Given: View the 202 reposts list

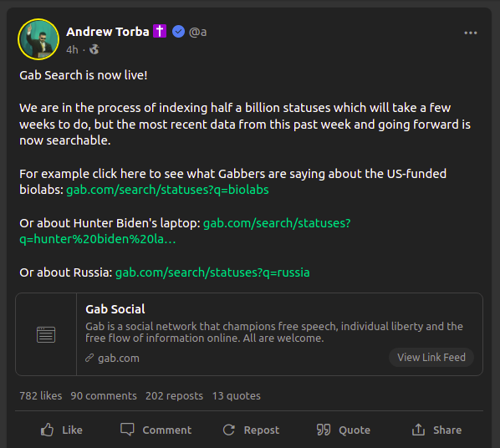Looking at the screenshot, I should click(x=174, y=395).
